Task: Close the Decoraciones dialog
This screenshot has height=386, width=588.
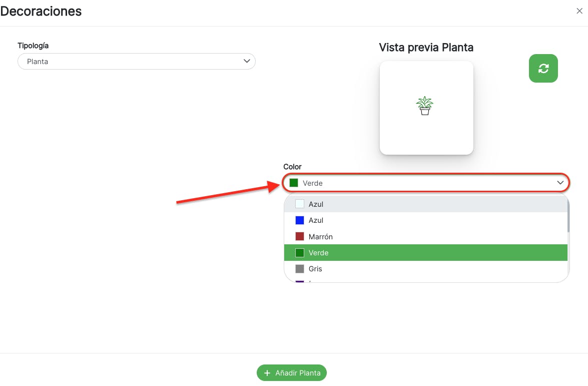Action: [579, 11]
